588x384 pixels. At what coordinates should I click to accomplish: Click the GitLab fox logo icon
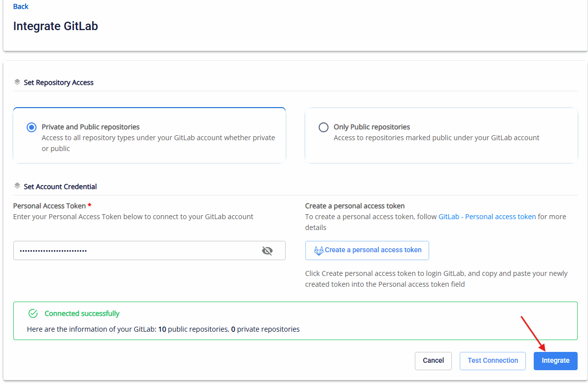tap(318, 250)
